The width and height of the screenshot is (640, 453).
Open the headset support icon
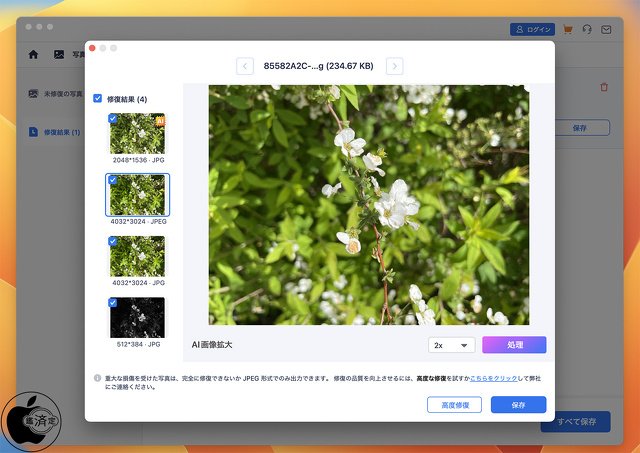tap(587, 29)
